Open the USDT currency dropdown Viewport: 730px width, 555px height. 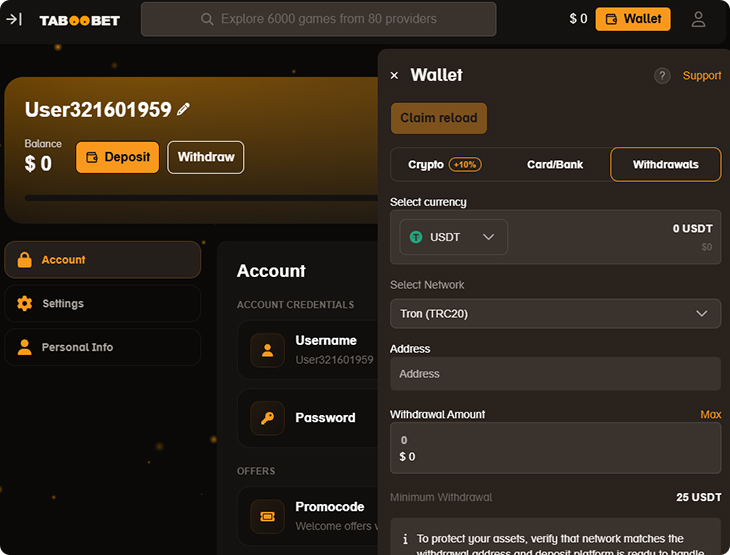coord(453,237)
